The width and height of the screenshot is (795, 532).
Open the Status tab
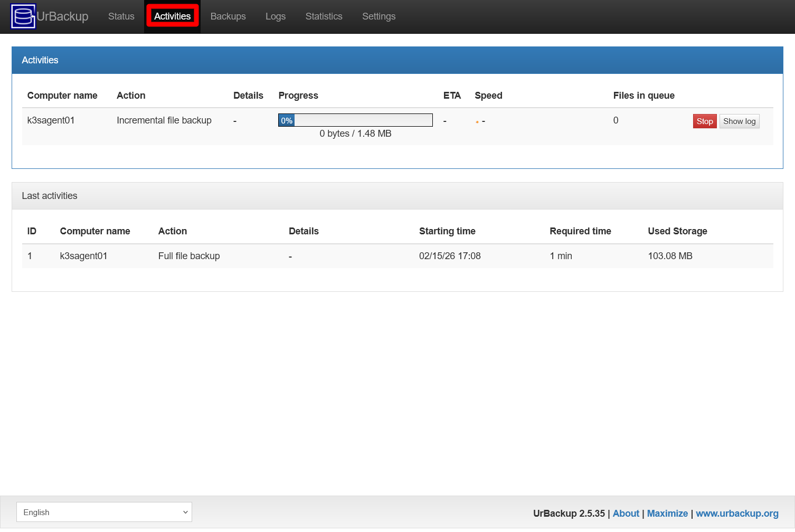click(121, 16)
